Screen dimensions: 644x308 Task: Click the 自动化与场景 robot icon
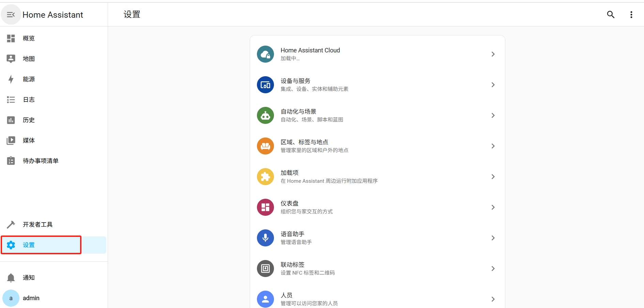[x=265, y=115]
